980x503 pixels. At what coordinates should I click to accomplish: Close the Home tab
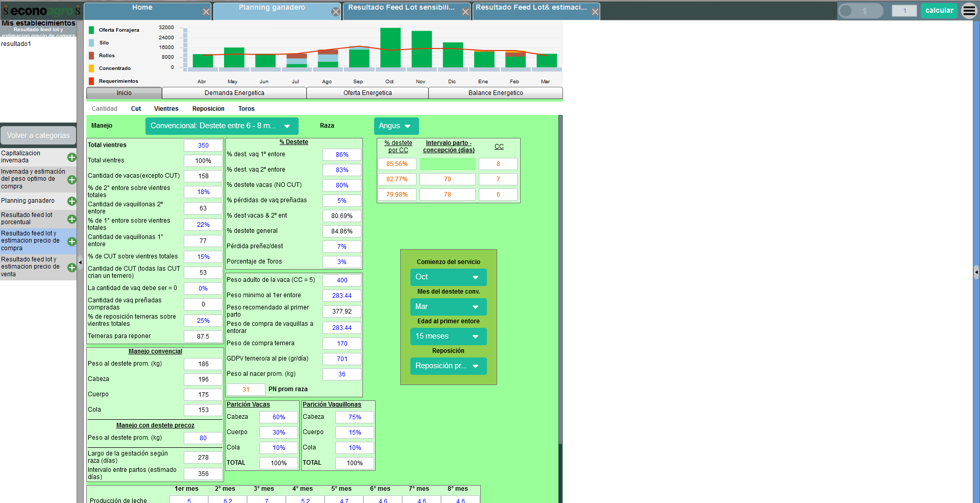[x=206, y=12]
